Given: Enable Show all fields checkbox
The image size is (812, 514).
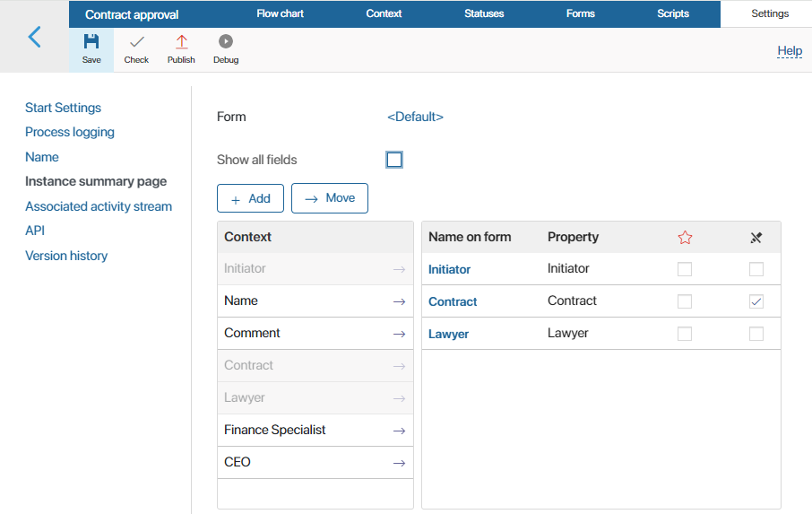Looking at the screenshot, I should 394,160.
